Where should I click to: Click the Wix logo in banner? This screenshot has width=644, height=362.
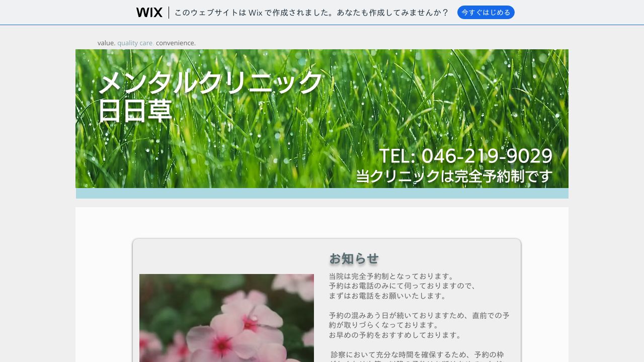[149, 13]
